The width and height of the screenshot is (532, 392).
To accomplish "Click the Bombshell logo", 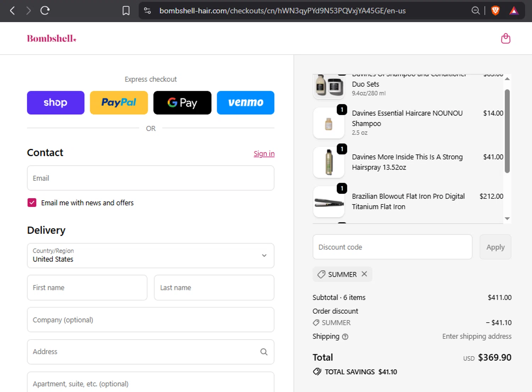I will (x=52, y=38).
